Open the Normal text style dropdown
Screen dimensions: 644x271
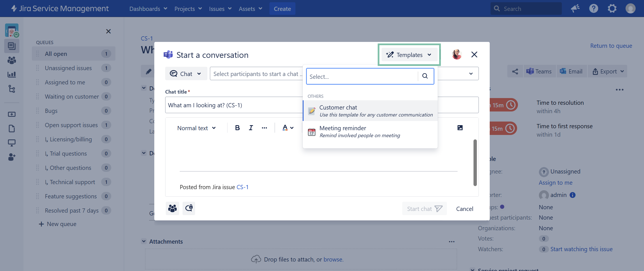coord(196,128)
